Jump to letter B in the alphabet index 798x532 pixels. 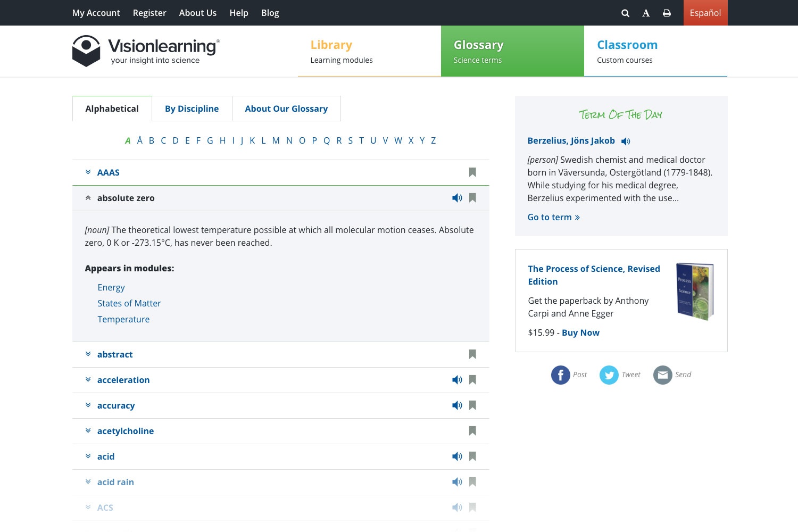[152, 140]
